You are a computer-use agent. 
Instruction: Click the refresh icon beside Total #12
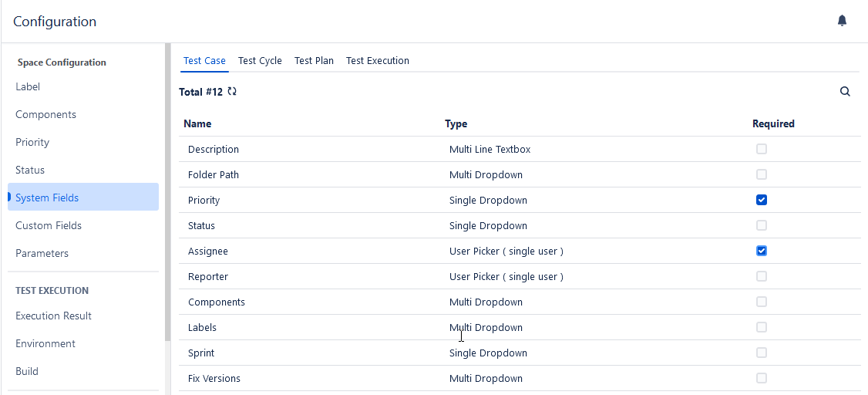(x=232, y=92)
